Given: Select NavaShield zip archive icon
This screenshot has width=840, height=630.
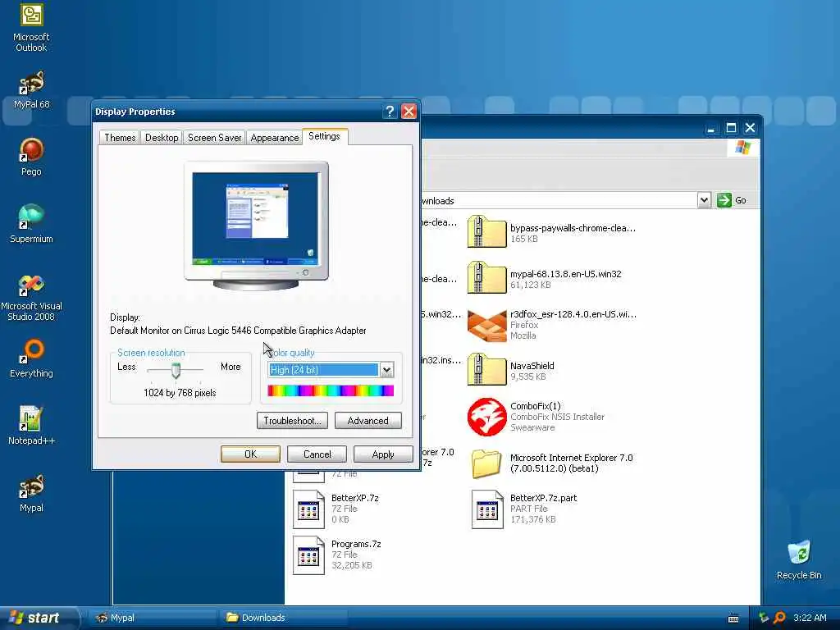Looking at the screenshot, I should (486, 370).
